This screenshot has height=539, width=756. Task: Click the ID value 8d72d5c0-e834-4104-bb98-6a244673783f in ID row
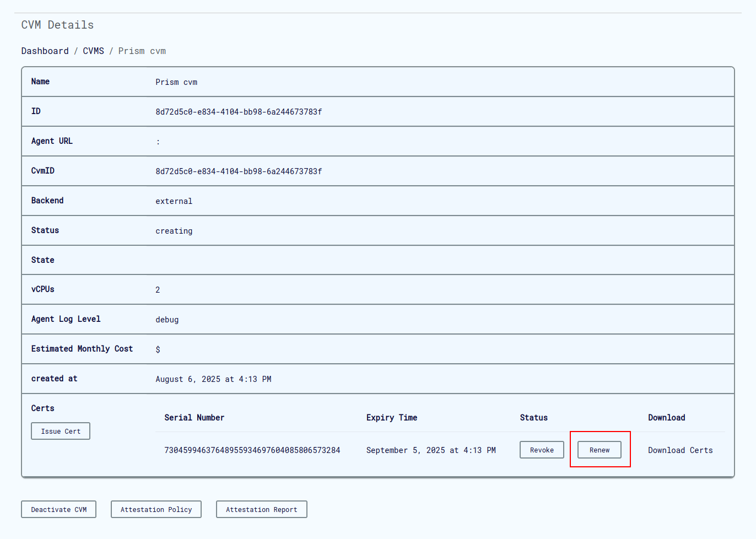click(x=239, y=112)
